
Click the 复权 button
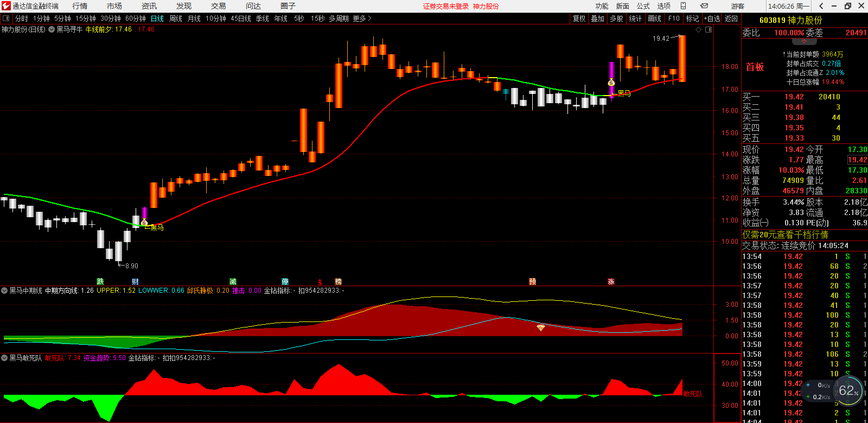pyautogui.click(x=579, y=18)
